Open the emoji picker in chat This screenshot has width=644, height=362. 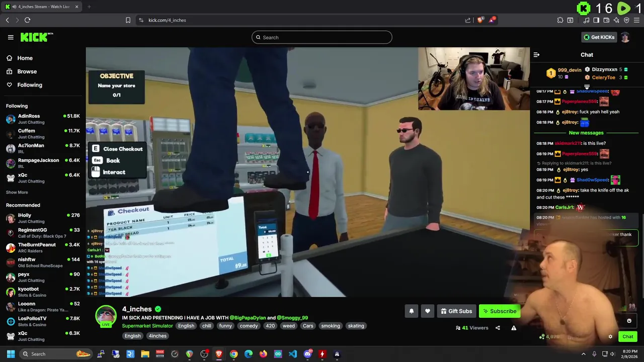[629, 321]
